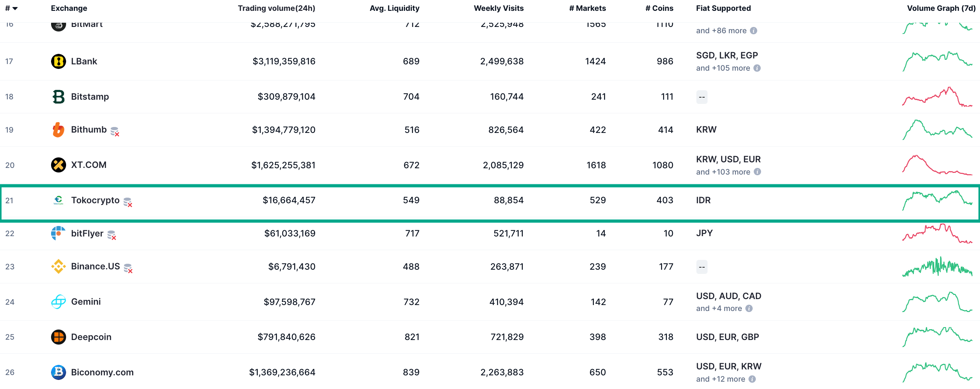Click Biconomy.com 7-day volume graph

[x=937, y=372]
